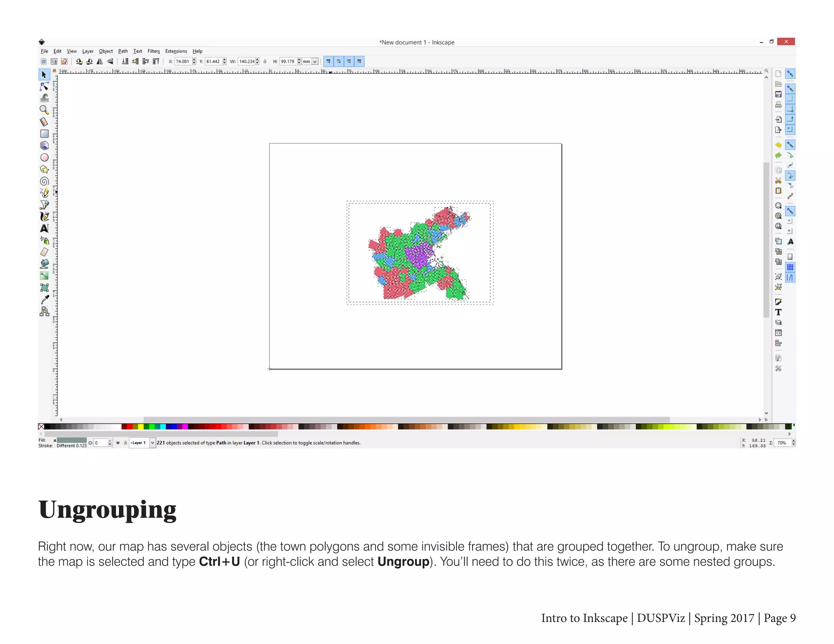Open the mm units dropdown
Screen dimensions: 834x644
coord(315,61)
